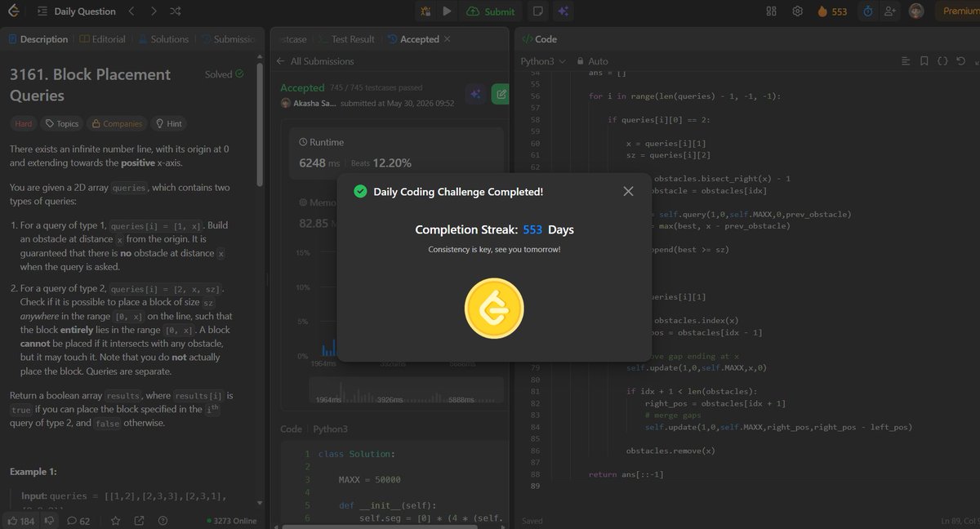Go to previous question arrow
Viewport: 980px width, 529px height.
click(x=132, y=11)
